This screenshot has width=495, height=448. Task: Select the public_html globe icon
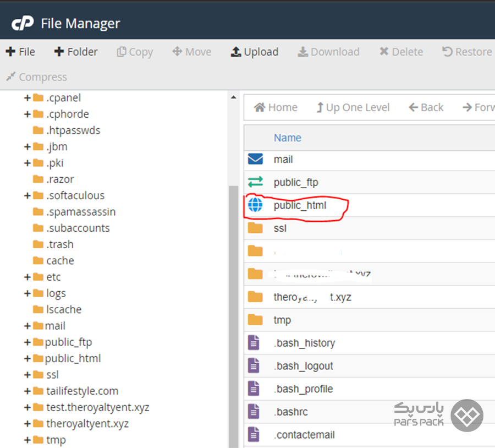pos(255,205)
